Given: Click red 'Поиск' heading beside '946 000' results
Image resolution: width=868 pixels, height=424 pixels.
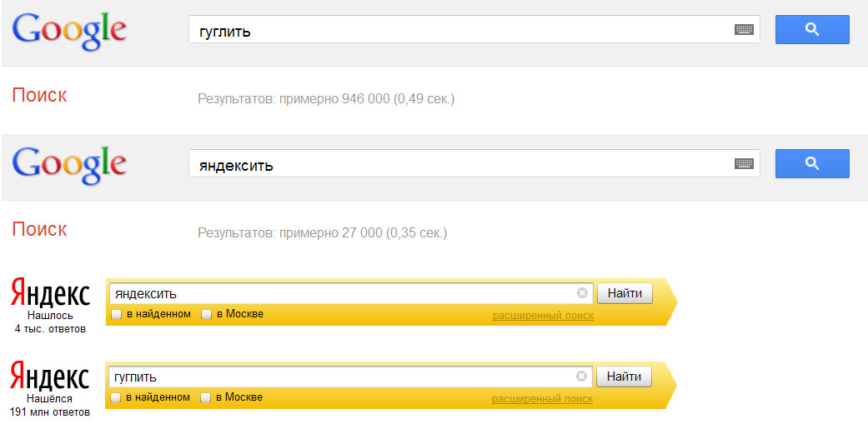Looking at the screenshot, I should coord(39,95).
